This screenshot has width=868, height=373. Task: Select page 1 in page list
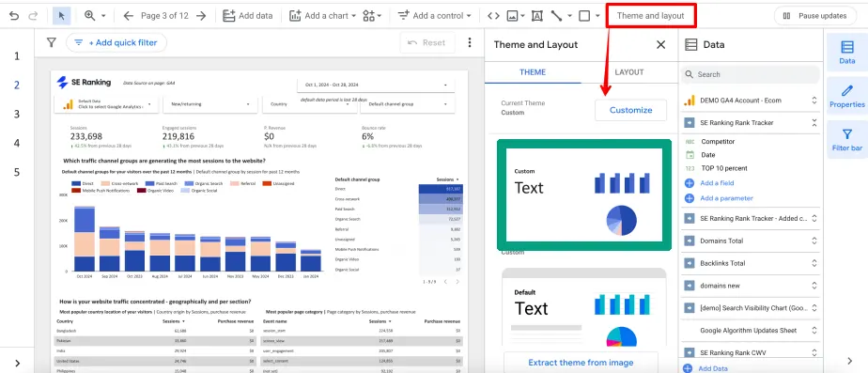pos(17,55)
